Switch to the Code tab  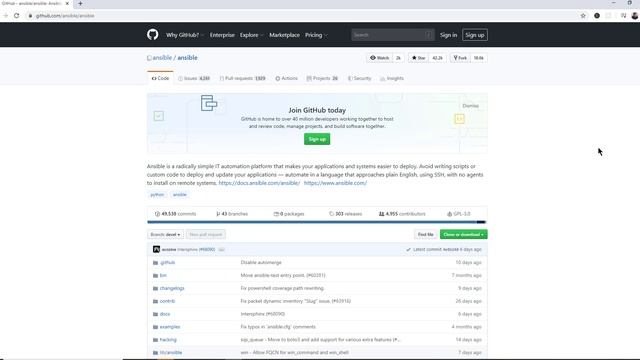160,78
